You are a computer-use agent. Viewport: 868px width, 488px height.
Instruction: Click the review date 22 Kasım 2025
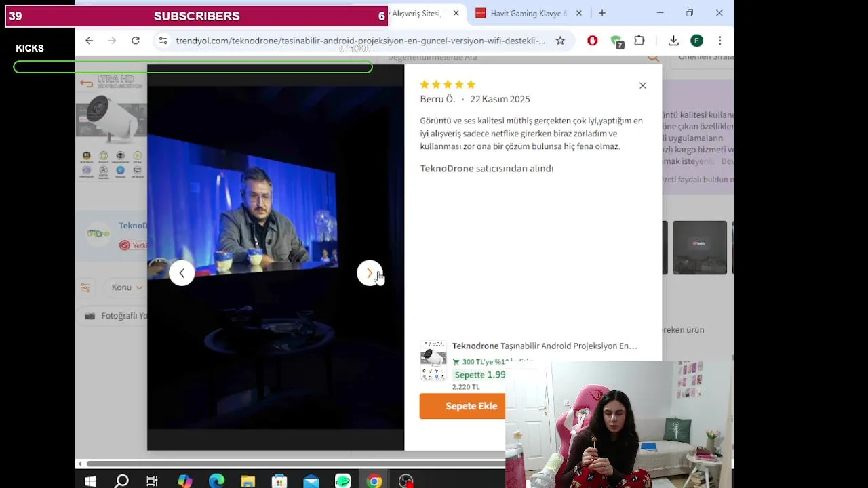pyautogui.click(x=500, y=99)
